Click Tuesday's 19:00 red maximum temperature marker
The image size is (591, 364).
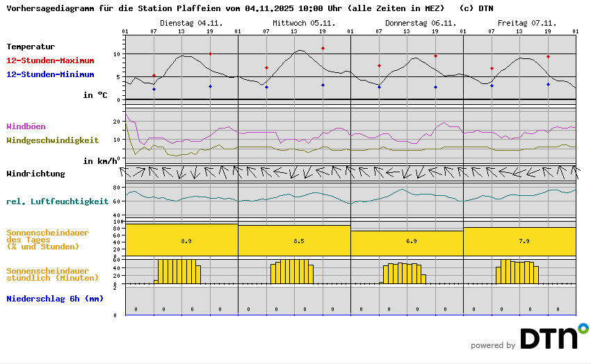click(x=210, y=53)
